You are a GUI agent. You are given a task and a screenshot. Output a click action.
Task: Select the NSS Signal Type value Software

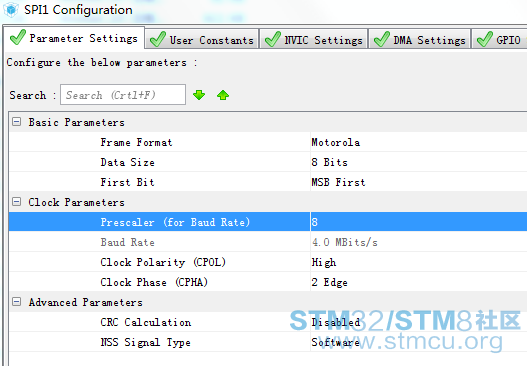(x=336, y=342)
